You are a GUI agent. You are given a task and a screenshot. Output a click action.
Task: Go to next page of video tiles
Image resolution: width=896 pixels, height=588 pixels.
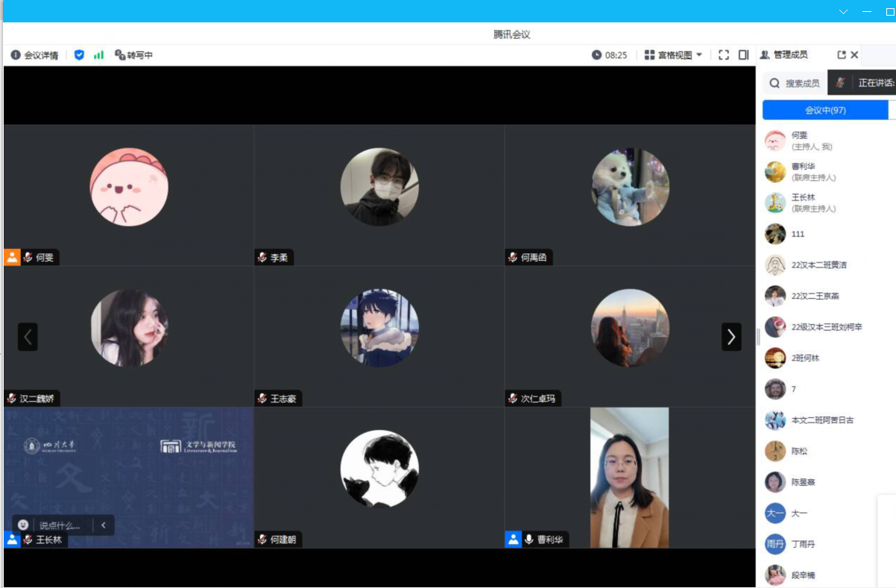731,337
